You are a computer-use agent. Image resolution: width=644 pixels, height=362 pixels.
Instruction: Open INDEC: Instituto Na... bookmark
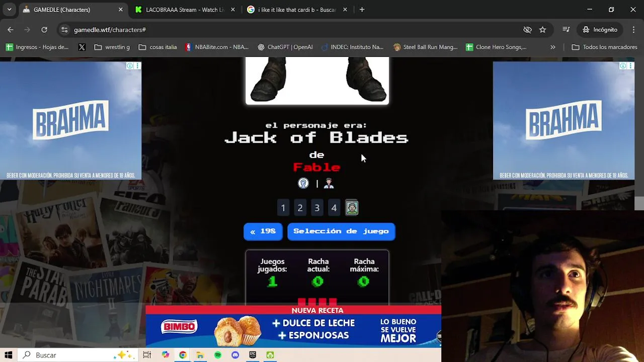tap(352, 47)
